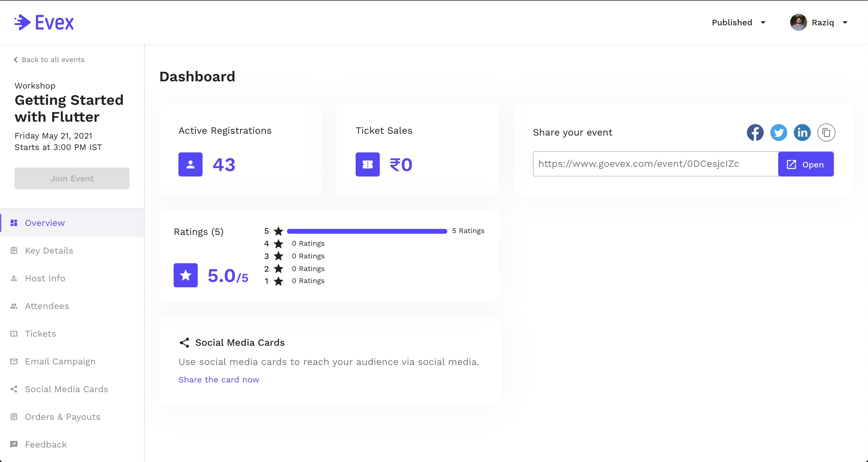Image resolution: width=868 pixels, height=462 pixels.
Task: Click Raziq's profile avatar
Action: click(x=798, y=22)
